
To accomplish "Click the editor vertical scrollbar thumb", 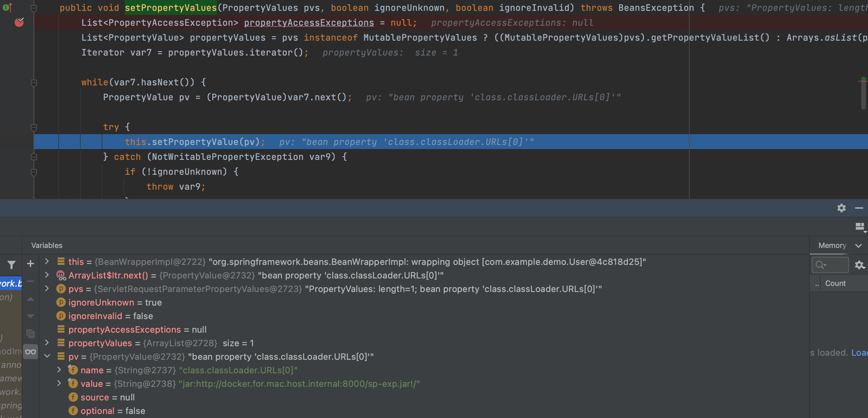I will (x=863, y=93).
